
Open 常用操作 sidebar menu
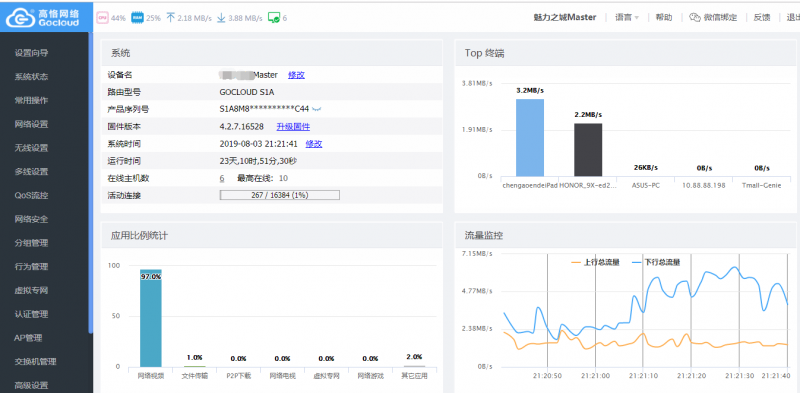[x=32, y=101]
